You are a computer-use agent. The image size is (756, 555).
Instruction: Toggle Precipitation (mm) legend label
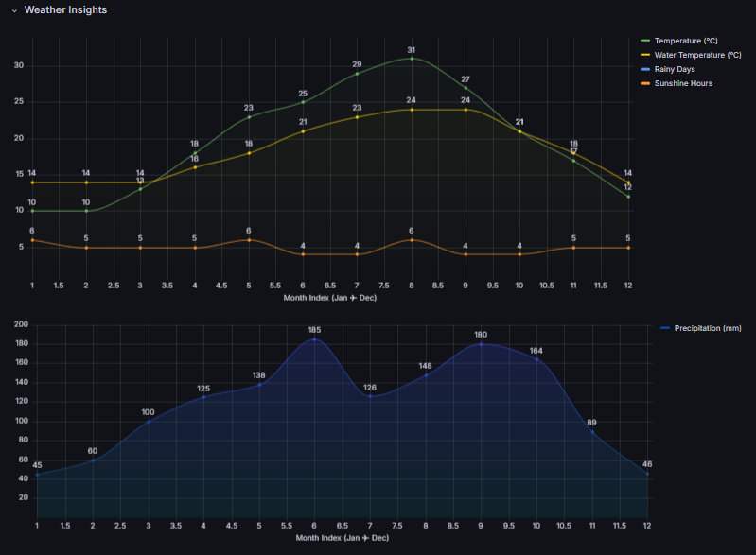pyautogui.click(x=707, y=328)
